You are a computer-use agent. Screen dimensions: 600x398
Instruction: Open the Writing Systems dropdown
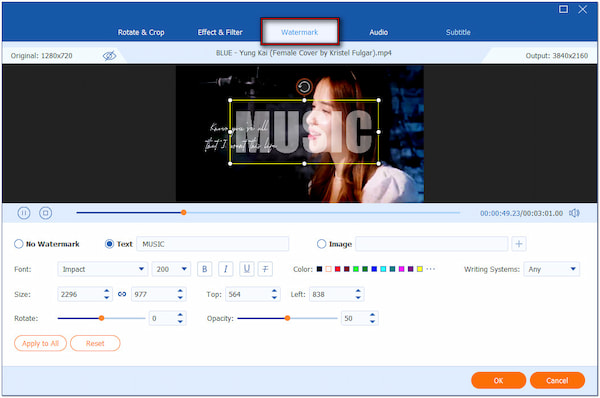point(551,269)
